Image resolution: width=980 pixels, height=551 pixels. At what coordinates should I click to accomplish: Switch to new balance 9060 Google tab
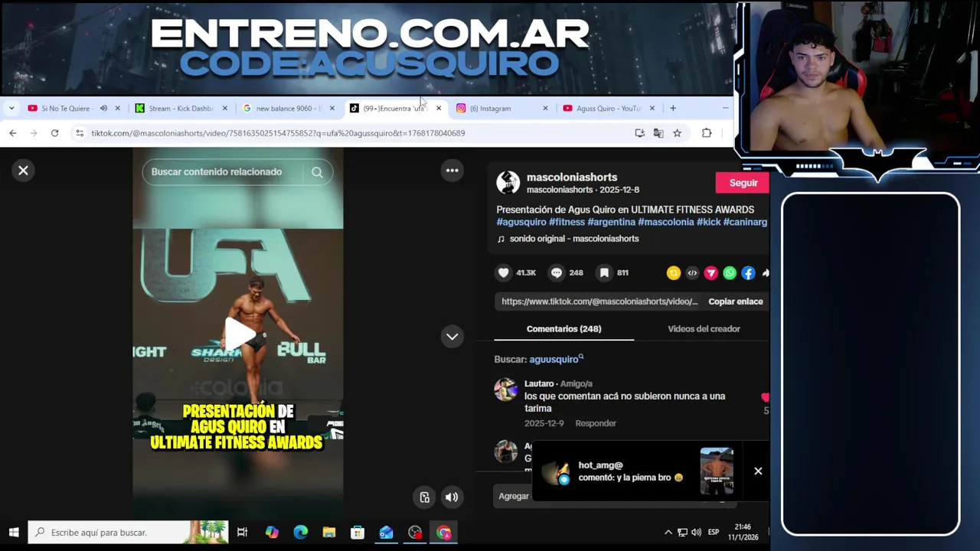click(288, 109)
